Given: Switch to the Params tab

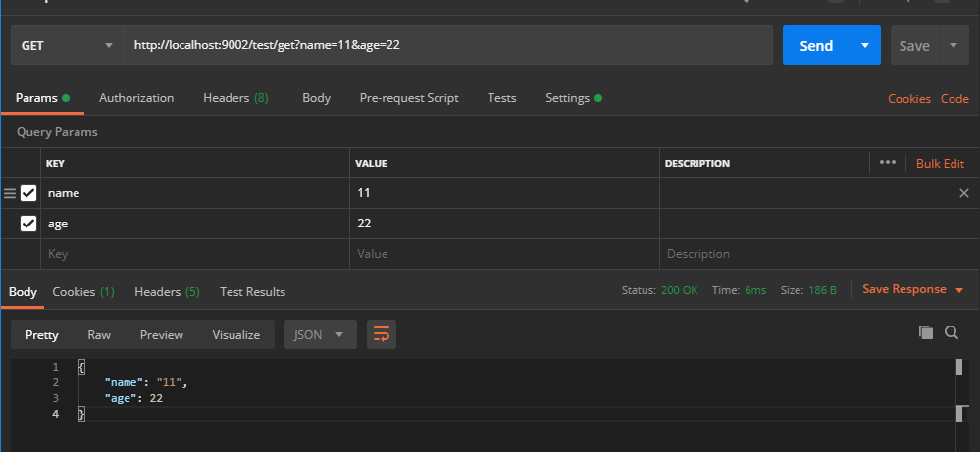Looking at the screenshot, I should [x=42, y=98].
